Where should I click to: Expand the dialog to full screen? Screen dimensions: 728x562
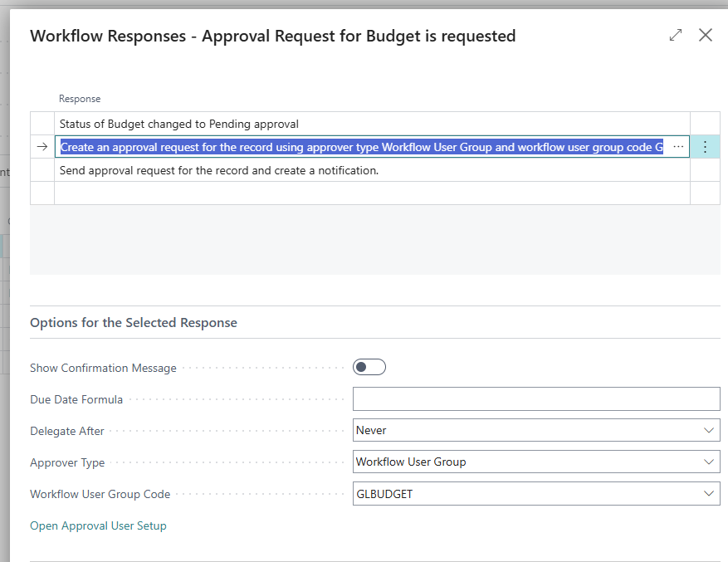click(676, 35)
